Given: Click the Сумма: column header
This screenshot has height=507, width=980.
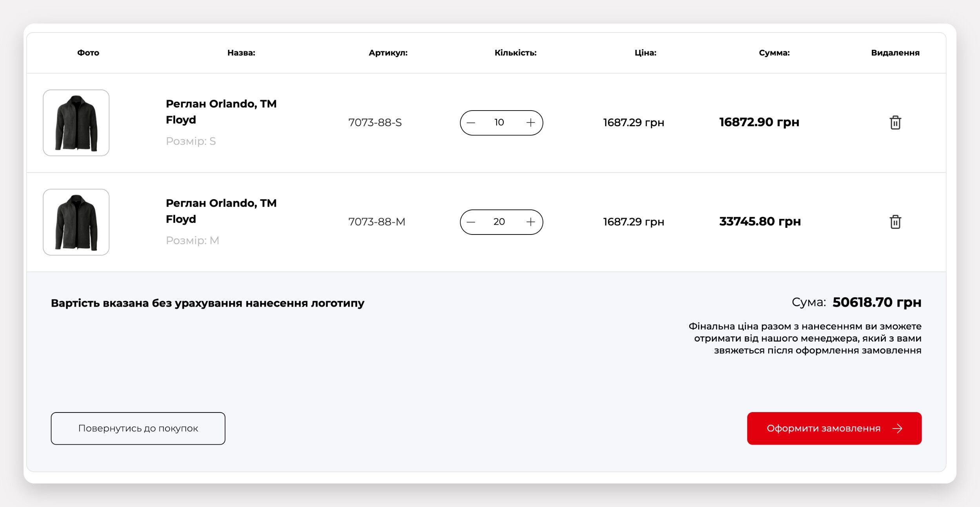Looking at the screenshot, I should click(x=774, y=53).
